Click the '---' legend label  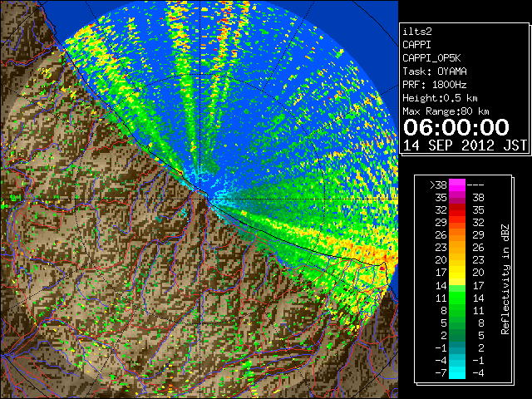click(x=475, y=185)
